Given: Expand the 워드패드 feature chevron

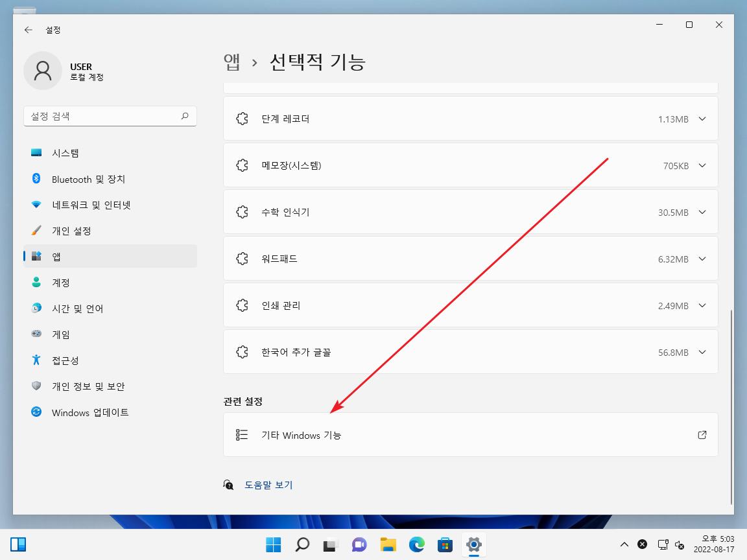Looking at the screenshot, I should [x=702, y=259].
